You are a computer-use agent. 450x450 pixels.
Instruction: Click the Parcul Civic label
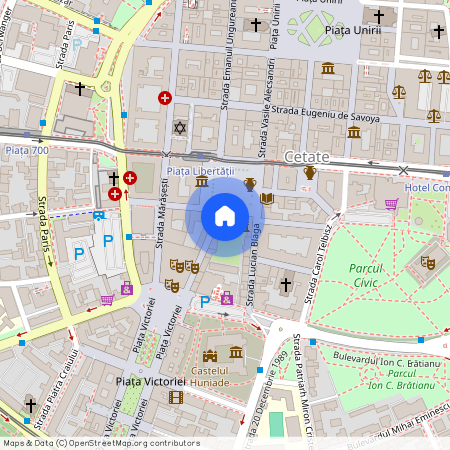pyautogui.click(x=366, y=276)
